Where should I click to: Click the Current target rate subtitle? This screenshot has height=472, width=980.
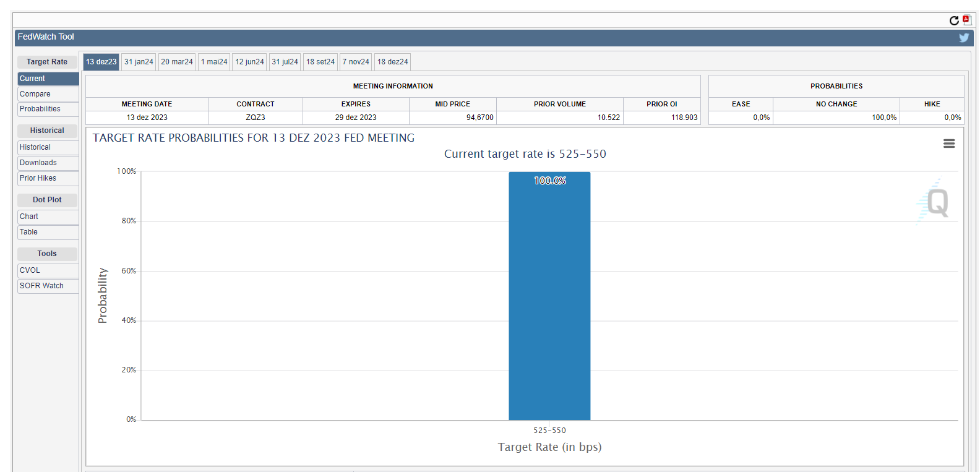[x=525, y=154]
